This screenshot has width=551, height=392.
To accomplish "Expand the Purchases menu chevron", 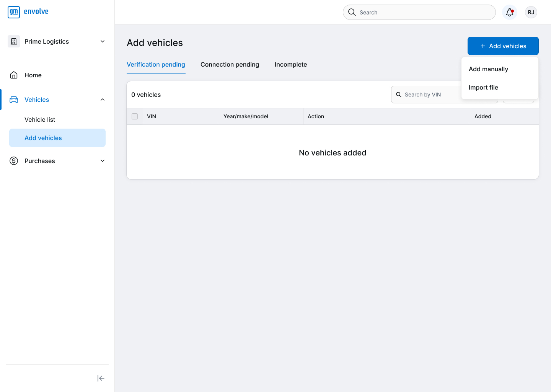I will coord(103,161).
